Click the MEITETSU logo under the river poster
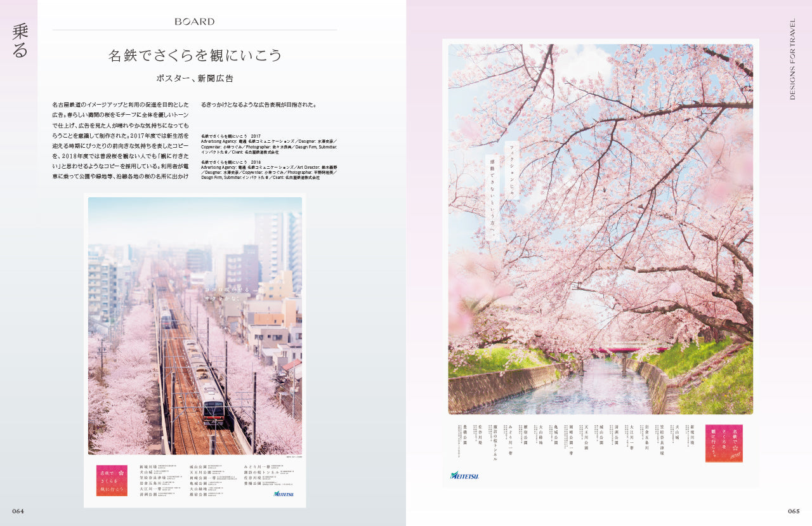The image size is (812, 526). [x=464, y=475]
